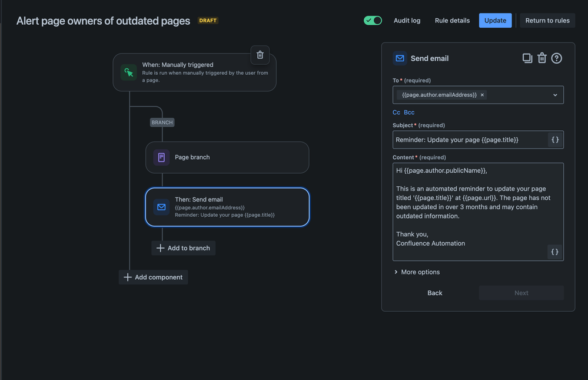The width and height of the screenshot is (588, 380).
Task: Delete the Manually triggered trigger via trash icon
Action: point(260,55)
